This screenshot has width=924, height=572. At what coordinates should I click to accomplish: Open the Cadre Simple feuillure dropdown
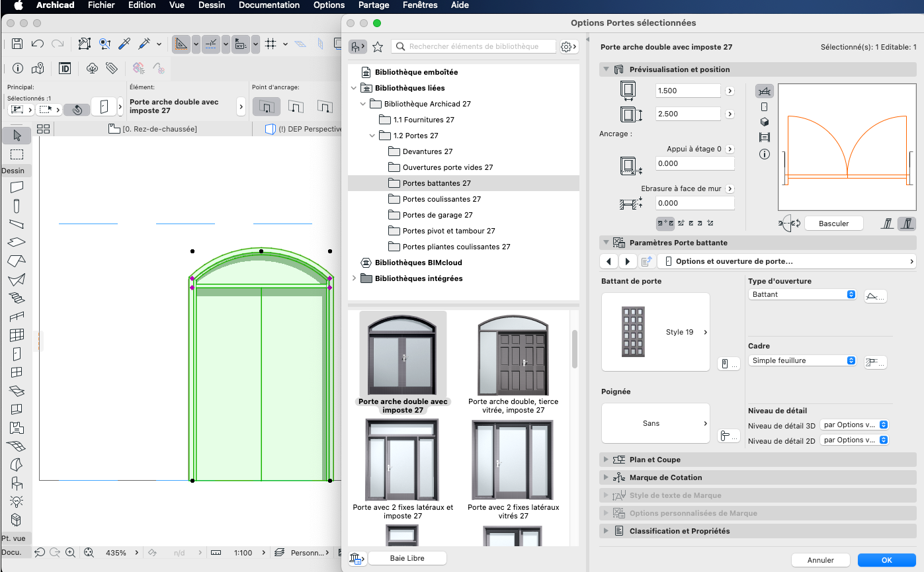[802, 360]
